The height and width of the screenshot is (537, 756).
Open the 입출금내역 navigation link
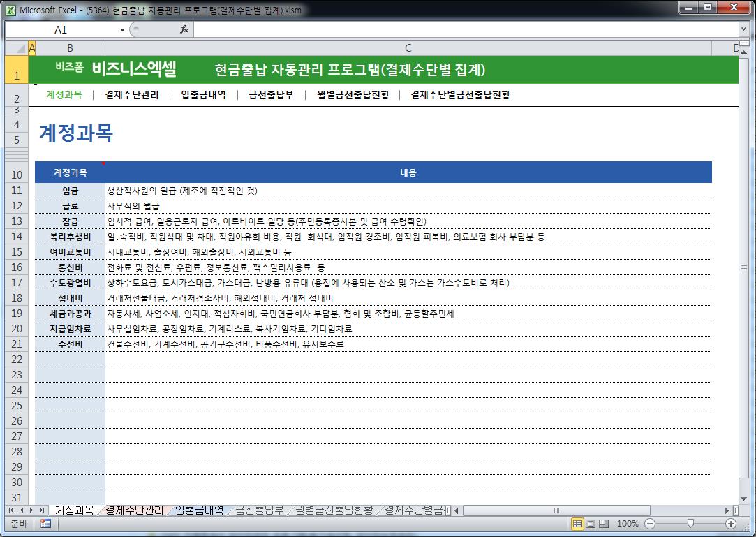(203, 94)
